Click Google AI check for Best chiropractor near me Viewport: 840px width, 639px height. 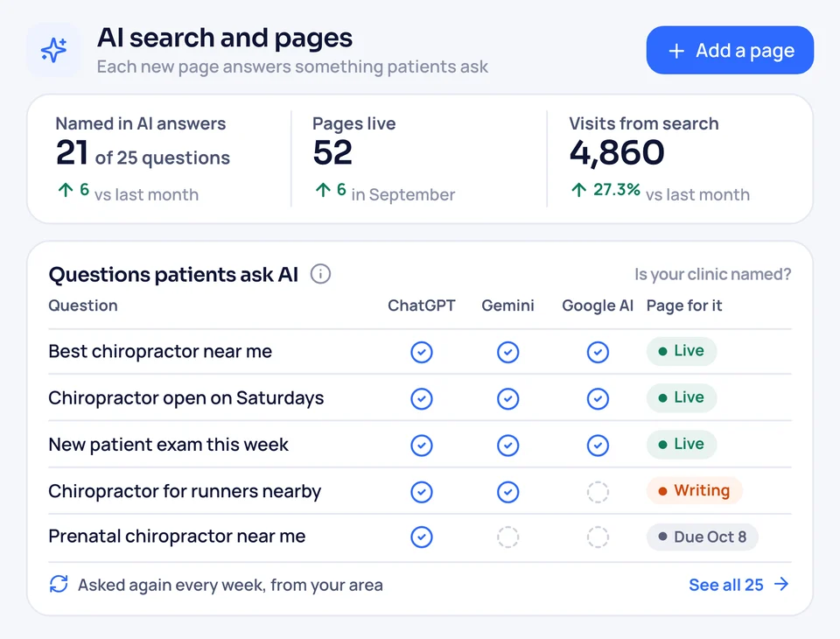pyautogui.click(x=598, y=352)
